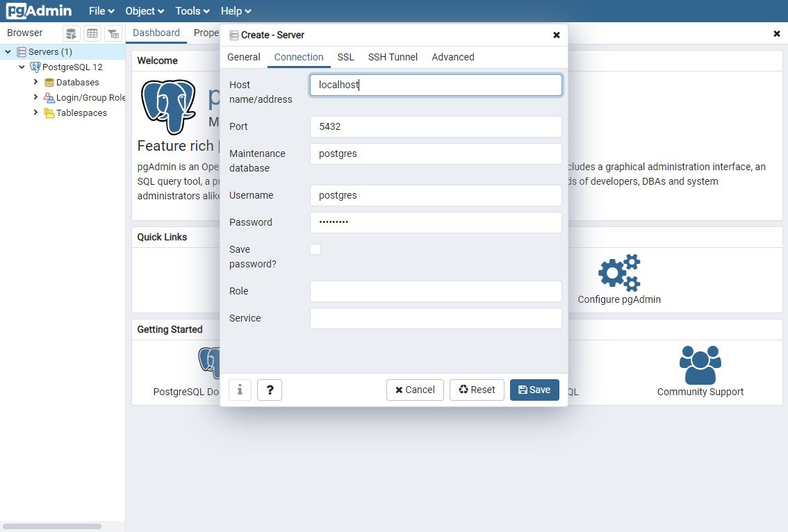The width and height of the screenshot is (788, 532).
Task: Select the Connection tab
Action: [x=299, y=57]
